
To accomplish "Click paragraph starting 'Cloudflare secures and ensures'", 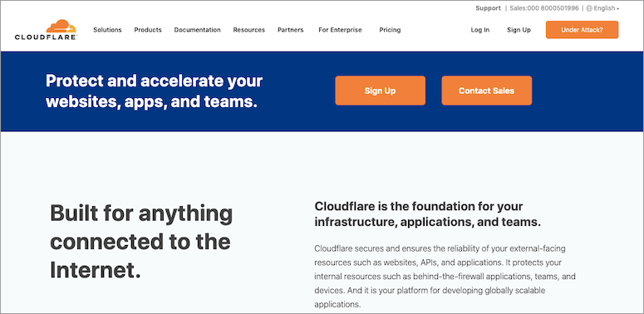I will [445, 277].
